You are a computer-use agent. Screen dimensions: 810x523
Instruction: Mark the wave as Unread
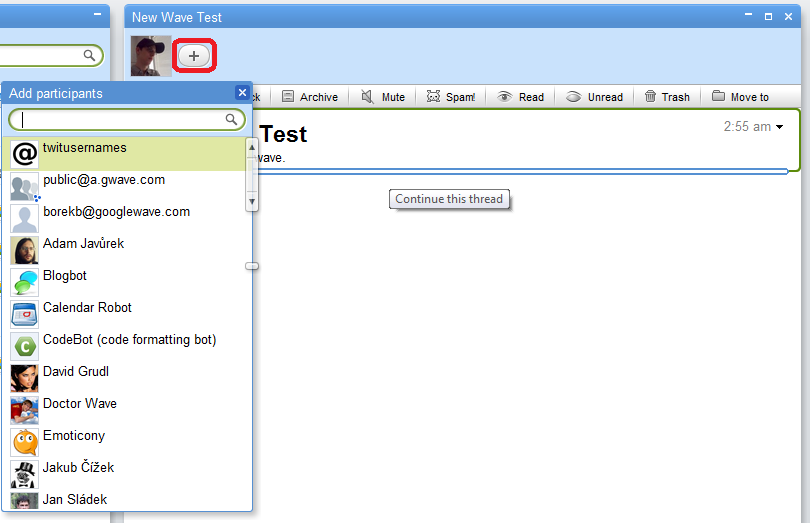tap(594, 97)
